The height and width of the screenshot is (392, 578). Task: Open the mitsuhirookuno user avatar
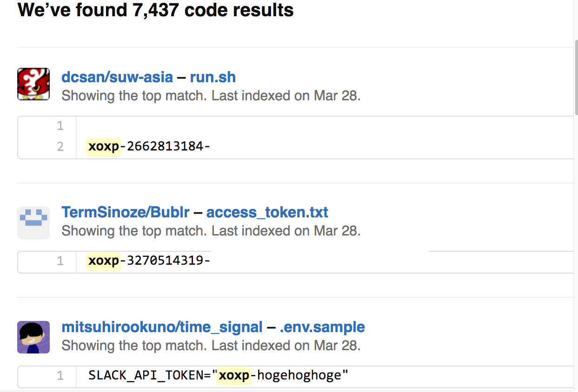[33, 337]
